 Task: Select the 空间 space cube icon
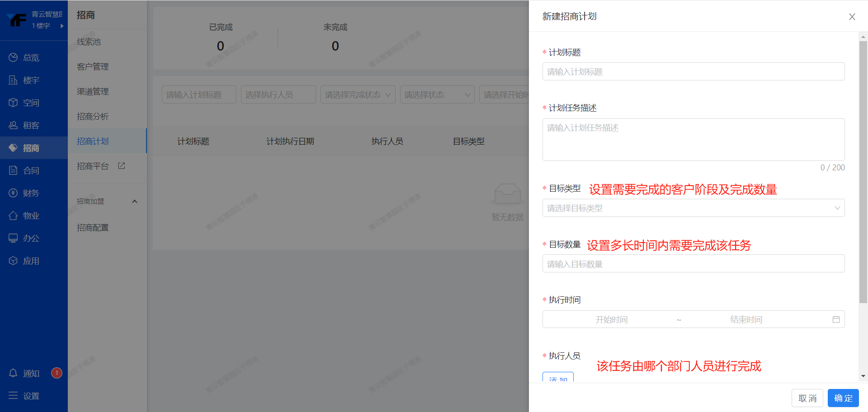pos(13,103)
